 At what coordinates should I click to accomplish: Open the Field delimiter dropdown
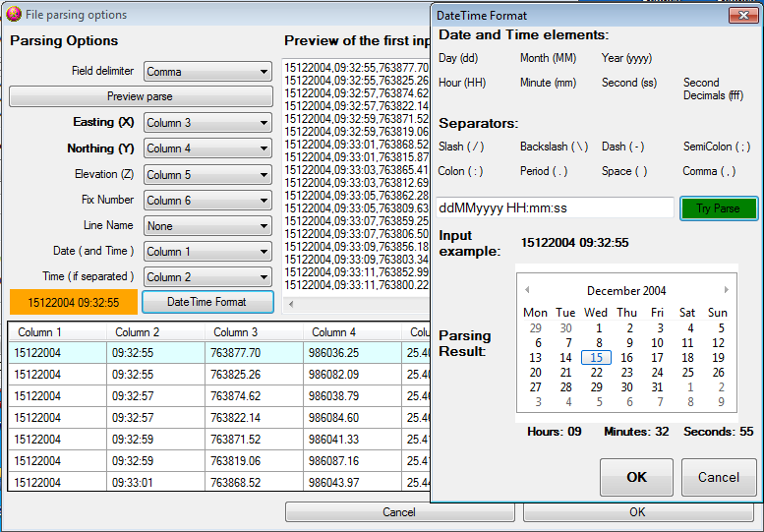tap(207, 72)
